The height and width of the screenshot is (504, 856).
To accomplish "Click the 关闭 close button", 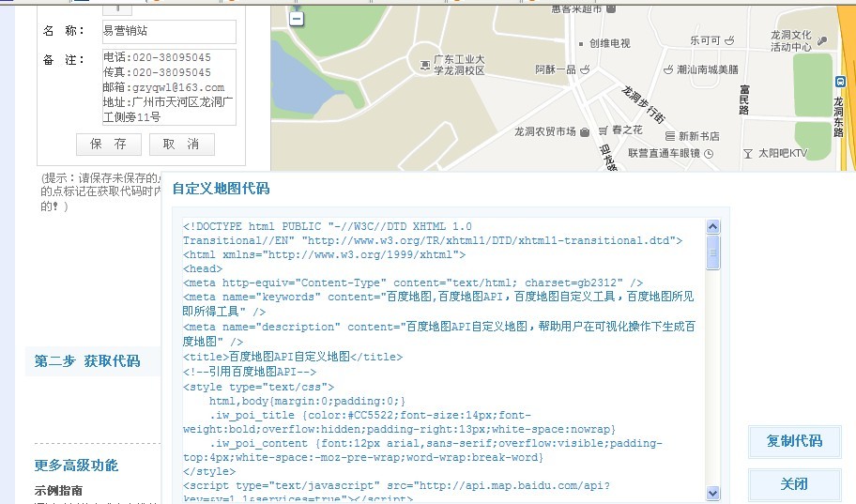I will pyautogui.click(x=794, y=484).
